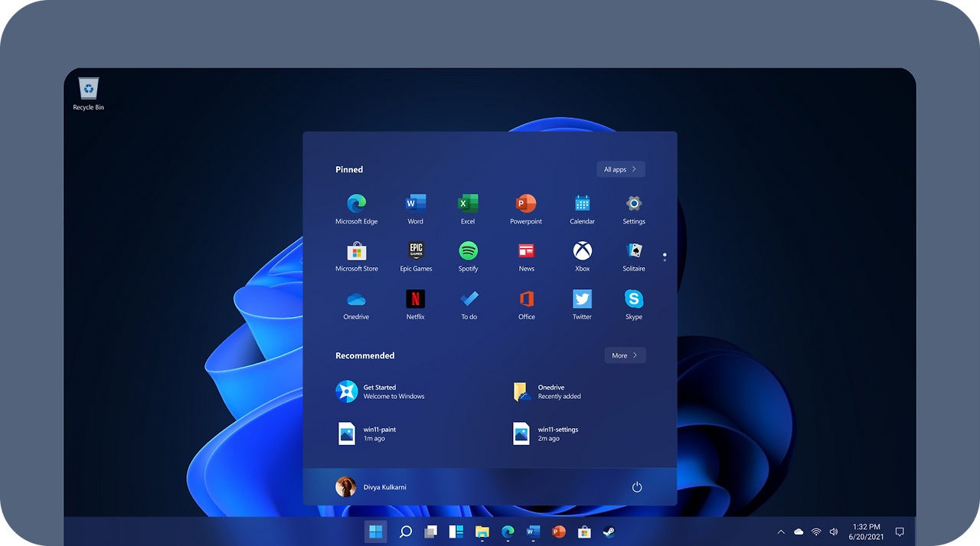980x546 pixels.
Task: Click the OneDrive cloud tray icon
Action: 799,531
